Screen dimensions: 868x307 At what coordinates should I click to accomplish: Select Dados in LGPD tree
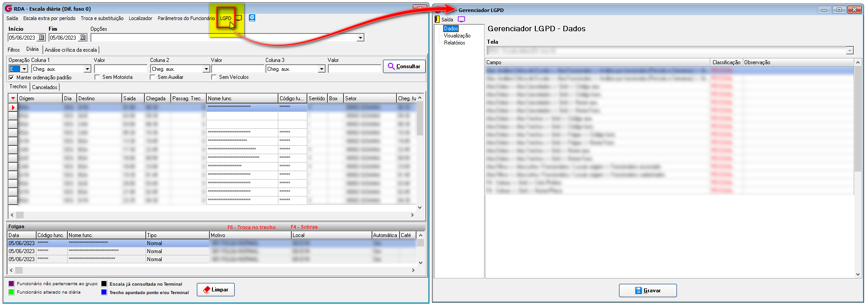point(451,29)
